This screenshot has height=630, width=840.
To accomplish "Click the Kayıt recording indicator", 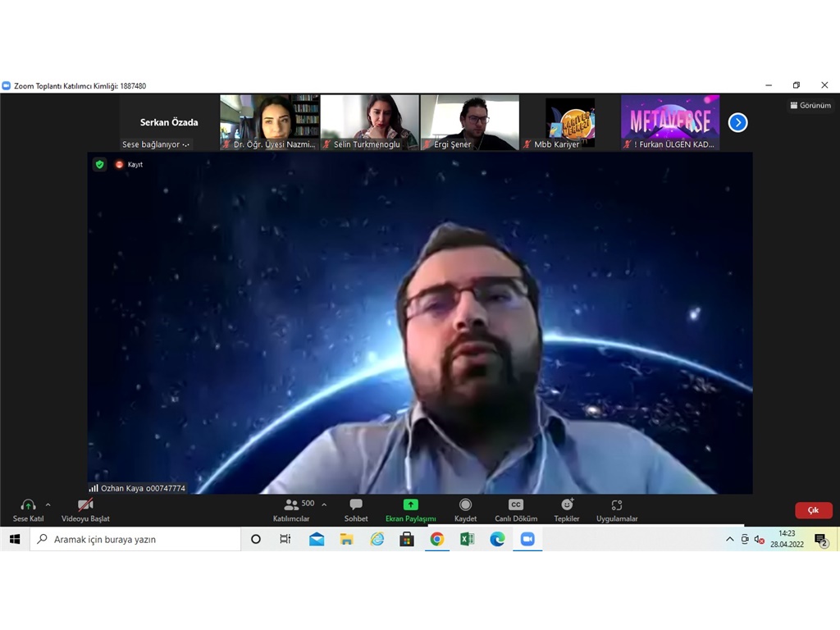I will pos(129,164).
